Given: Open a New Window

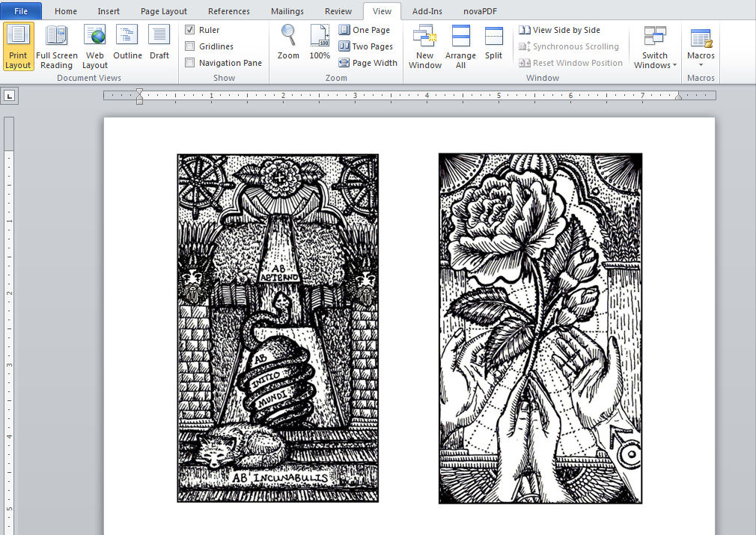Looking at the screenshot, I should point(424,46).
